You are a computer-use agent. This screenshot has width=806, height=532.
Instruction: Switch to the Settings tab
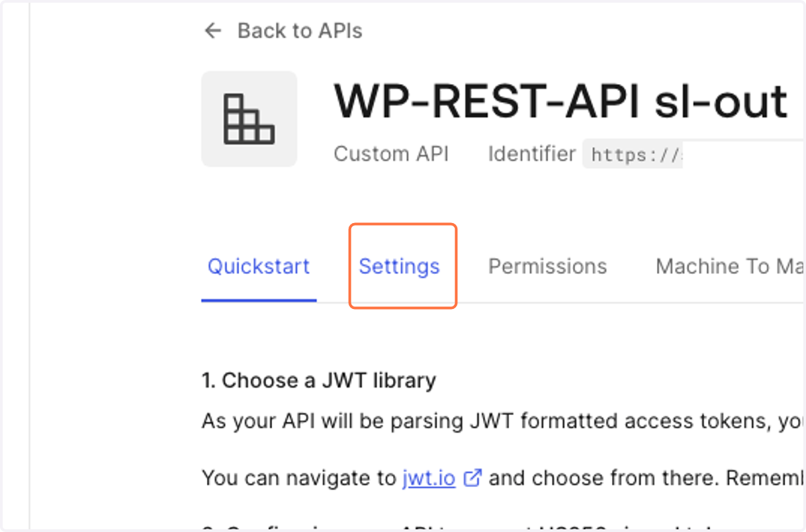(400, 267)
